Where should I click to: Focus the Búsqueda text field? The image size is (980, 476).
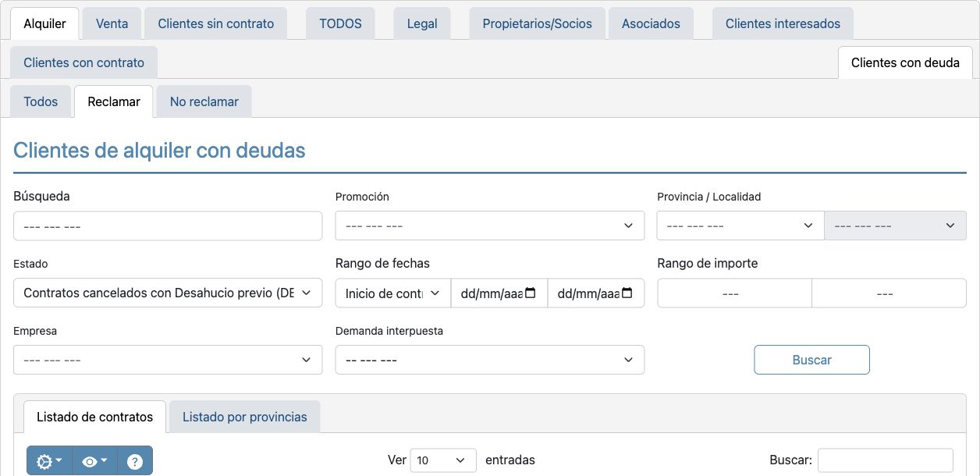tap(168, 226)
